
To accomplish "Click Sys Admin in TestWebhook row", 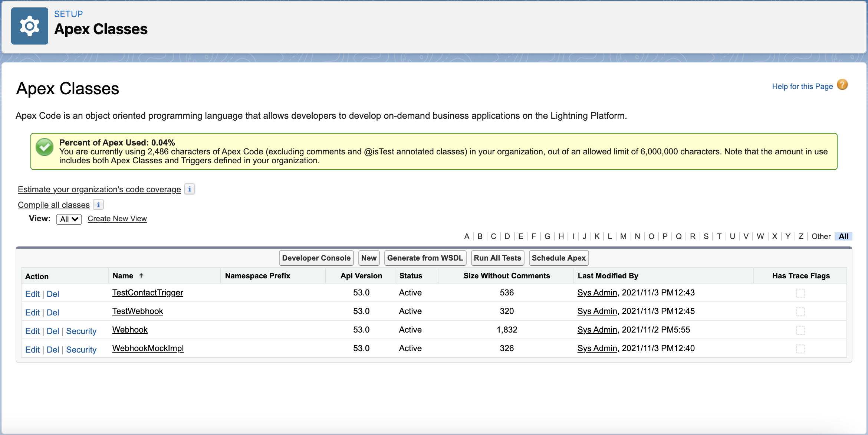I will tap(597, 311).
